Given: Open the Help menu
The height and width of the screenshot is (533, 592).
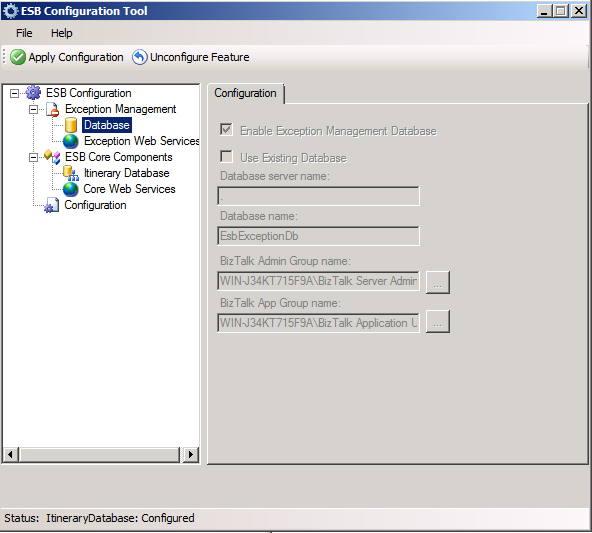Looking at the screenshot, I should (x=62, y=33).
